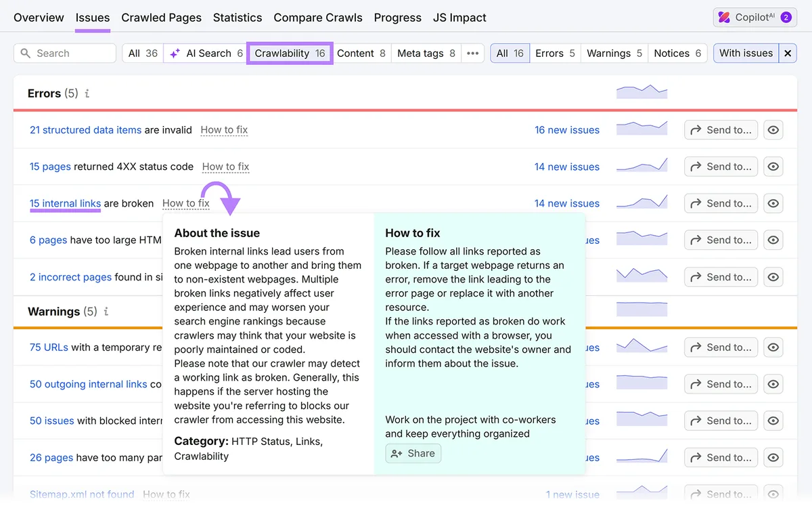Open 14 new issues for broken internal links

tap(567, 203)
